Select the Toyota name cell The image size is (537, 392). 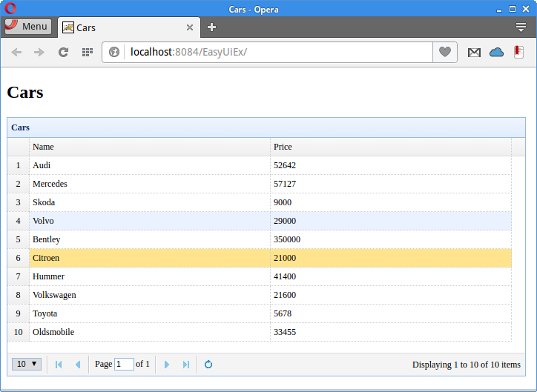coord(150,313)
